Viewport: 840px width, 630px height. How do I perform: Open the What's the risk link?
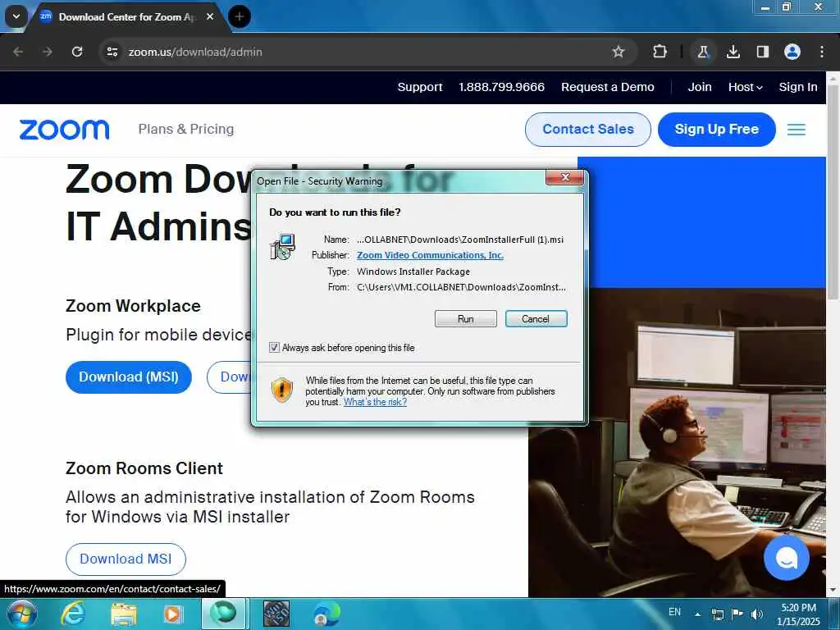click(375, 402)
